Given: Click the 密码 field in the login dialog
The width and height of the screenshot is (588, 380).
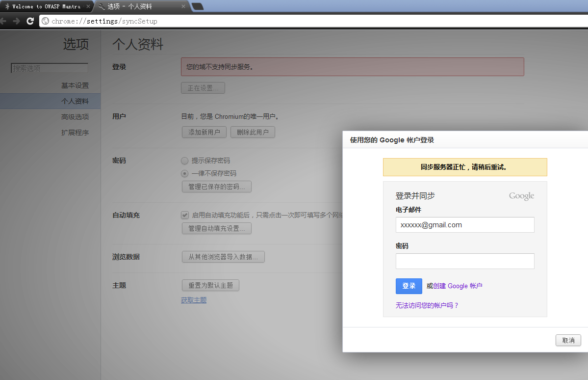Looking at the screenshot, I should pyautogui.click(x=465, y=261).
